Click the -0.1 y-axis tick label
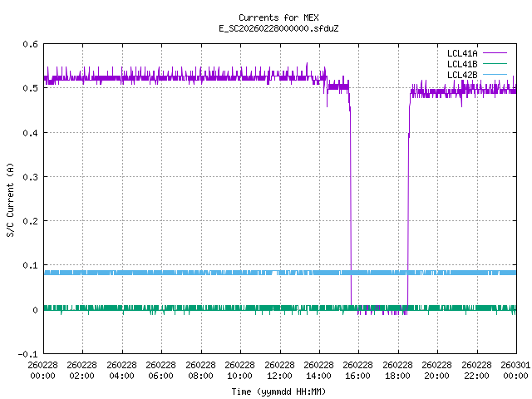Viewport: 532px width, 399px height. [27, 354]
